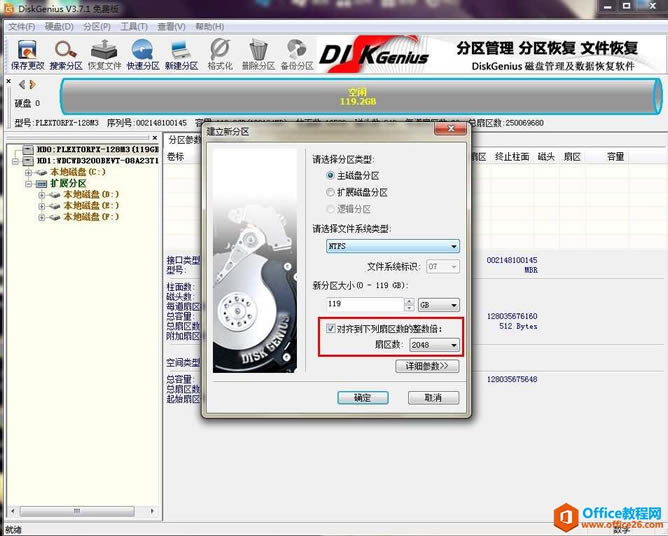Open the 搜索分区 search partition tool
Screen dimensions: 668x536
click(66, 54)
